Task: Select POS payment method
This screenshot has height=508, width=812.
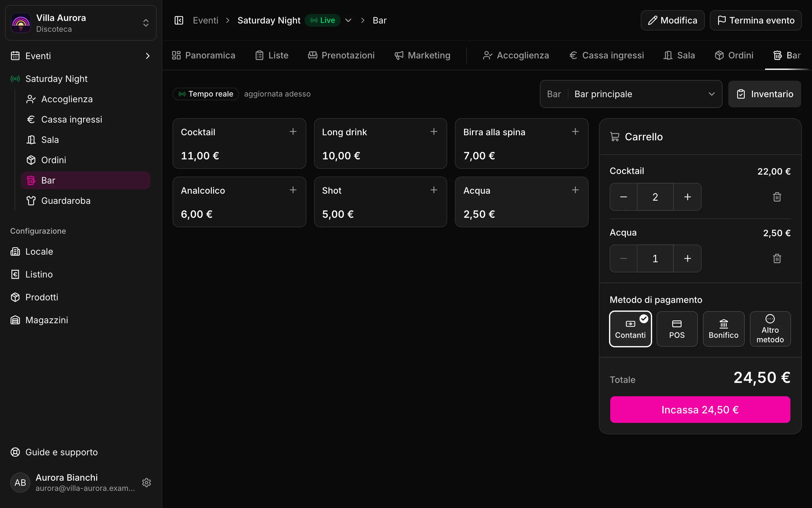Action: pos(677,329)
